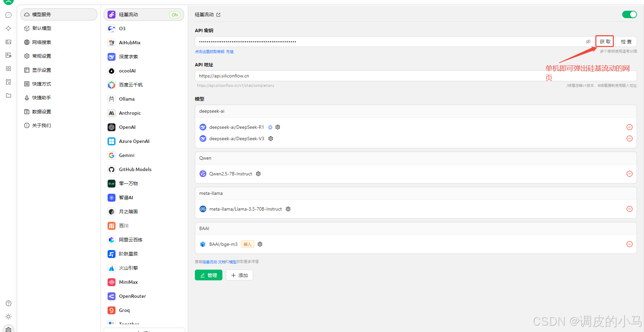Open the help question mark icon

click(8, 303)
